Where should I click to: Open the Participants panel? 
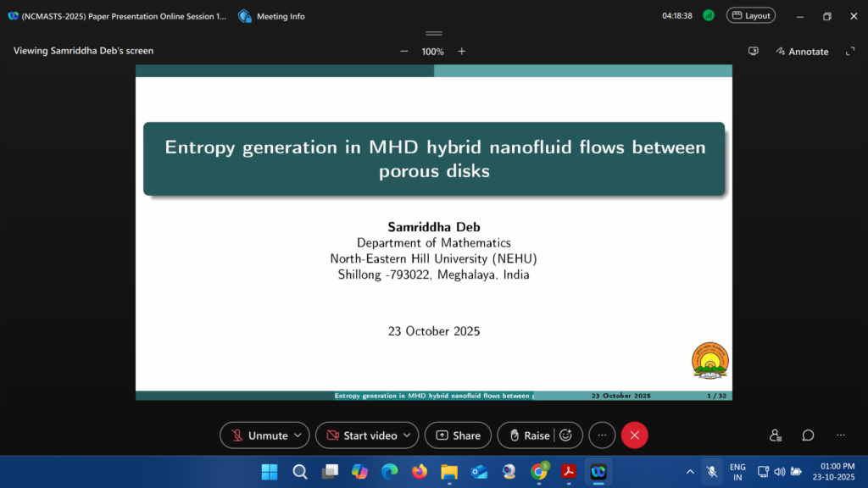click(x=776, y=435)
